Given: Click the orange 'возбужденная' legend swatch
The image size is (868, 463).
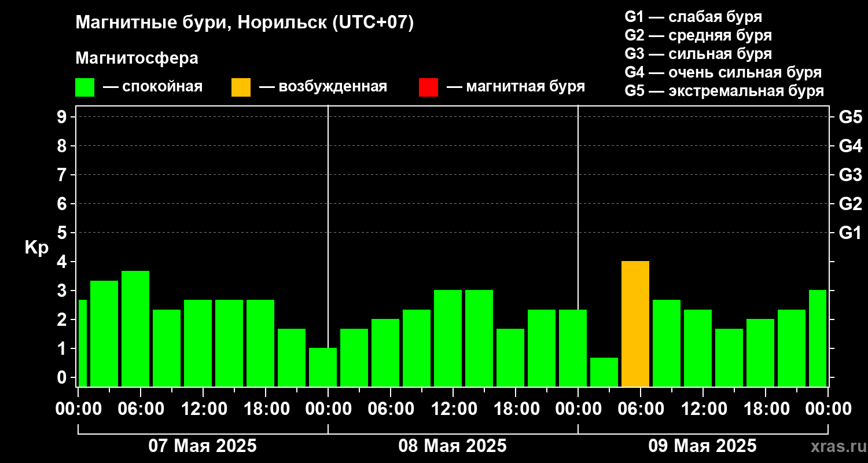Looking at the screenshot, I should click(x=241, y=87).
